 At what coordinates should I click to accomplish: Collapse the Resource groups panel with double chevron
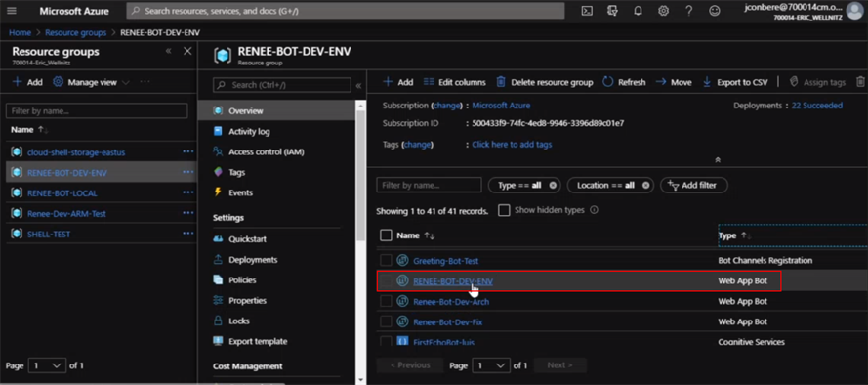pyautogui.click(x=168, y=51)
